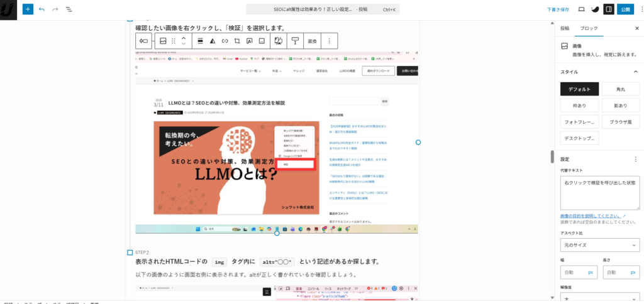This screenshot has width=644, height=304.
Task: Close the settings sidebar with X
Action: 637,28
